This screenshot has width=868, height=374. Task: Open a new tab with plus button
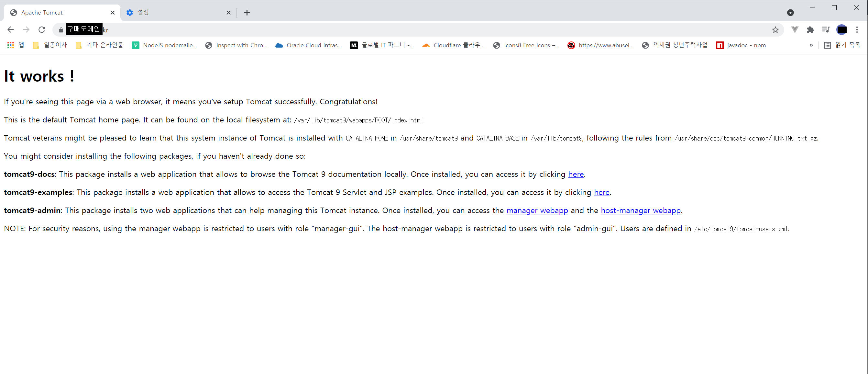(247, 13)
